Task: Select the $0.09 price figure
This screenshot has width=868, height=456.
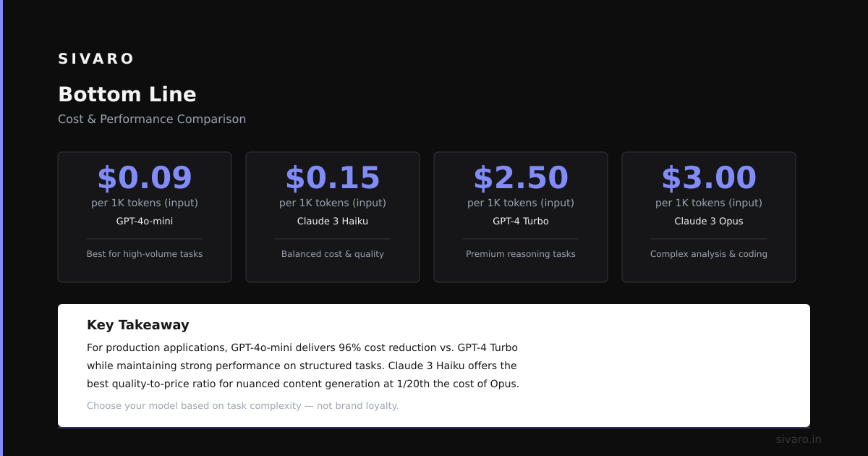Action: pyautogui.click(x=145, y=178)
